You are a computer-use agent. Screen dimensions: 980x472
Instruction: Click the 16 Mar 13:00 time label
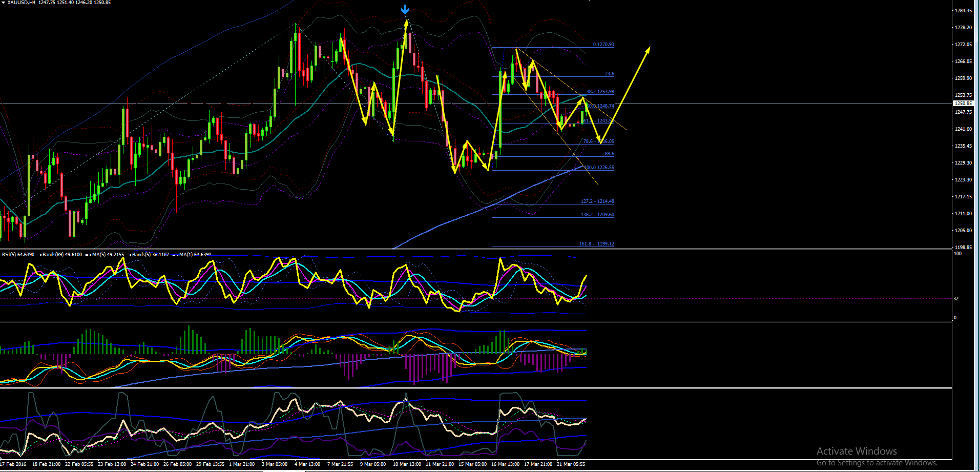click(x=505, y=464)
